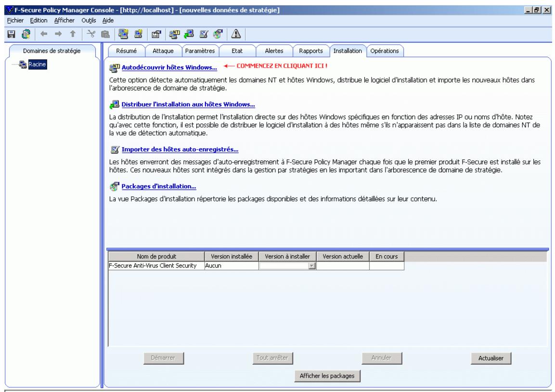The width and height of the screenshot is (555, 392).
Task: Select the Domaines de stratégie tab
Action: pos(52,51)
